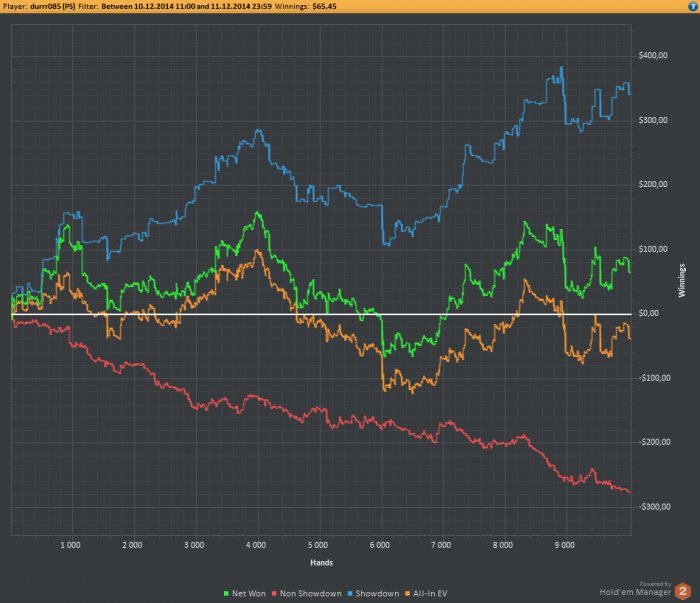This screenshot has height=603, width=700.
Task: Click the 5 000 hands axis tick
Action: [318, 545]
